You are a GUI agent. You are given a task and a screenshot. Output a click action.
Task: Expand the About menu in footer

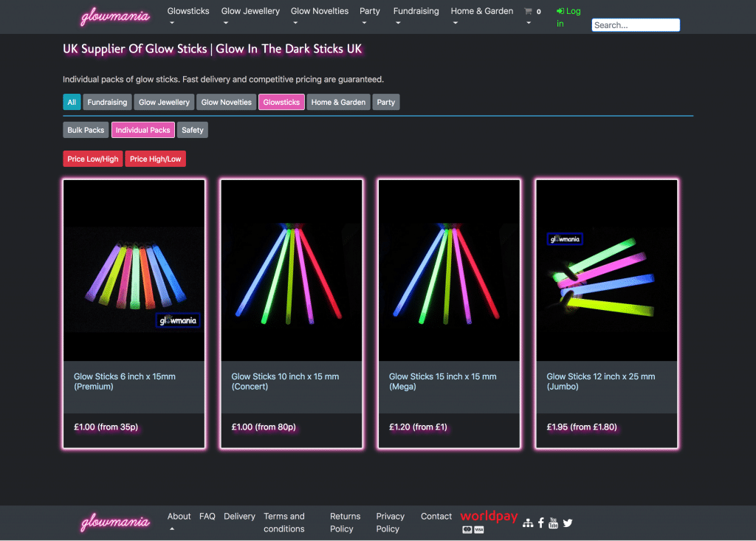(x=179, y=521)
